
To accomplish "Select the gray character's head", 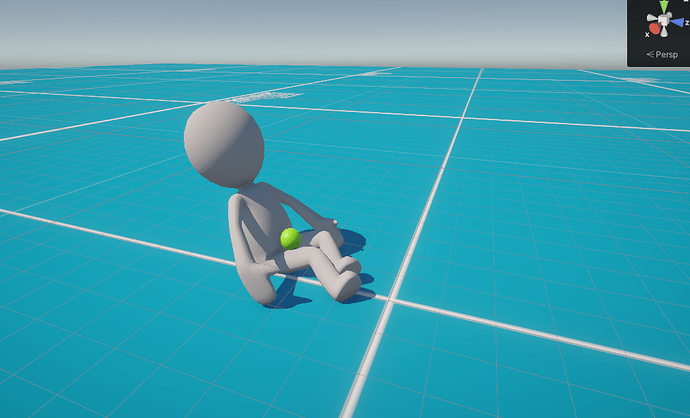I will (224, 144).
